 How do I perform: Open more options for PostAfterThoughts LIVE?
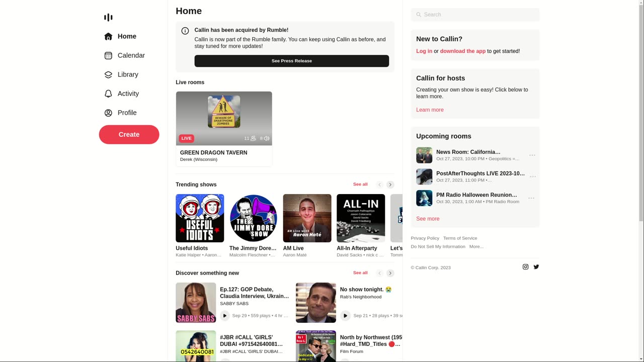click(532, 177)
